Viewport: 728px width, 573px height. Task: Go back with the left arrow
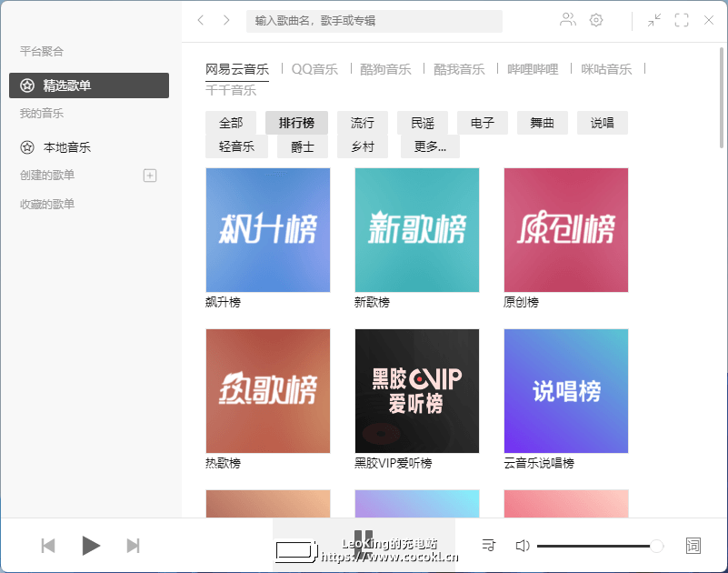(201, 20)
